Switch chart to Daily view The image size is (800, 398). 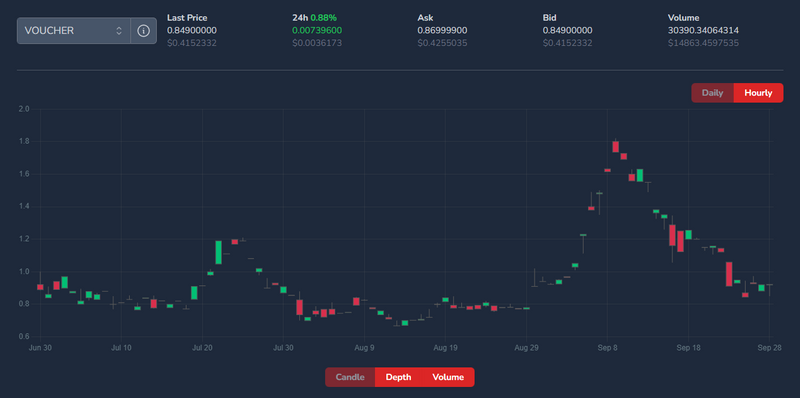click(x=712, y=93)
